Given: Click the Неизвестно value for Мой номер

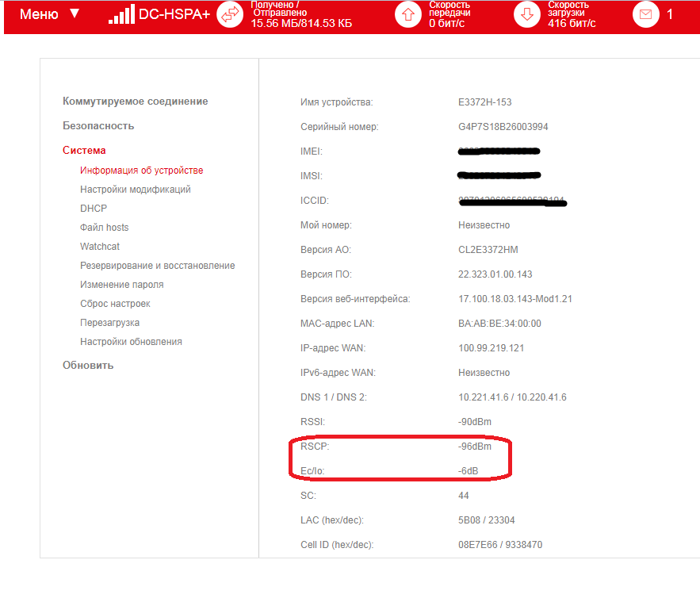Looking at the screenshot, I should pos(484,225).
